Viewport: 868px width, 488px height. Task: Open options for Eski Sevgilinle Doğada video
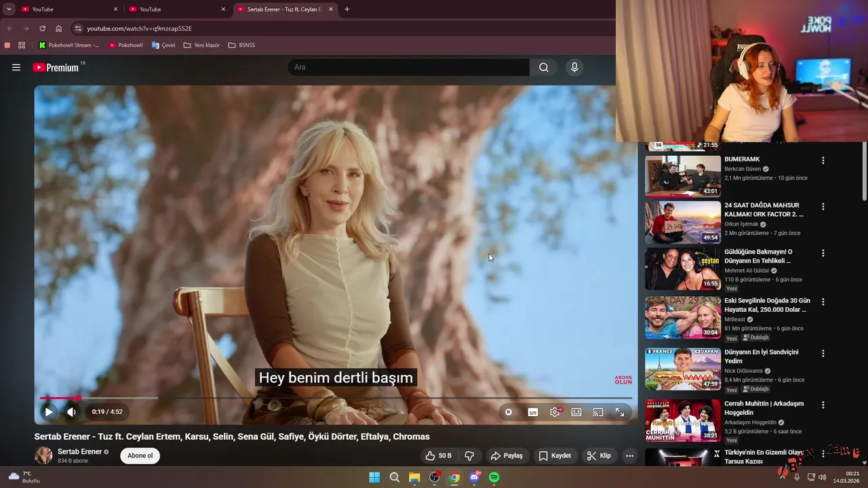pyautogui.click(x=823, y=302)
